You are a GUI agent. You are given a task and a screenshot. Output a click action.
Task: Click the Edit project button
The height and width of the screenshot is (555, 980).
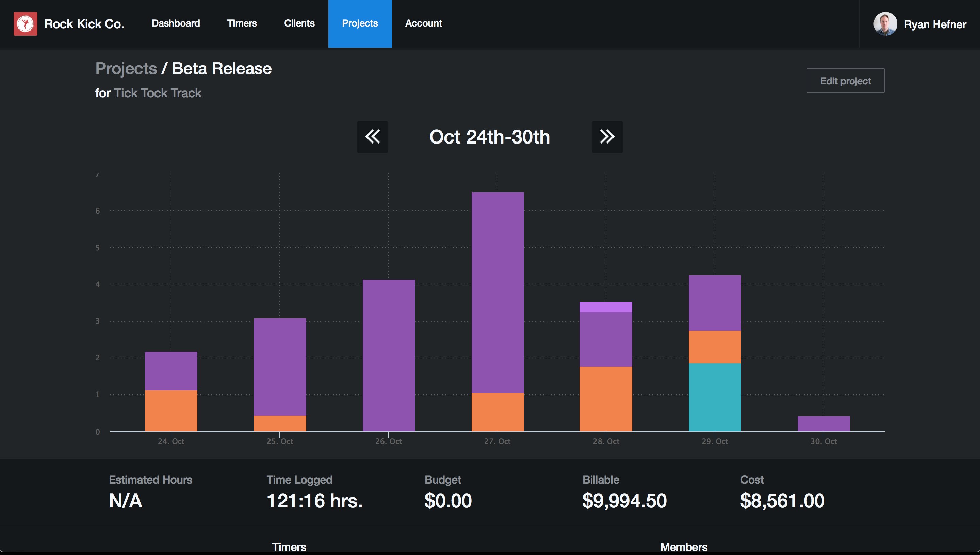pyautogui.click(x=845, y=81)
